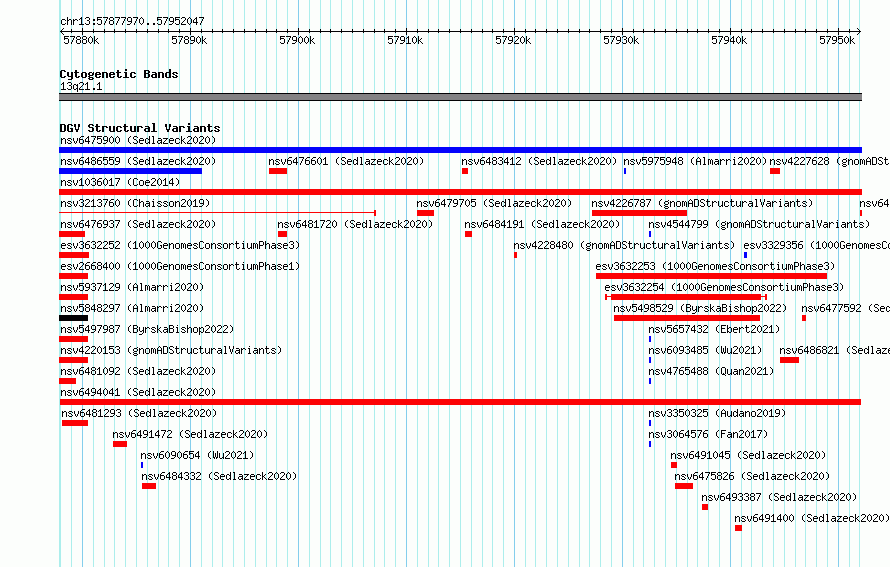Click esv3632254 (1000GenomesConsortiumPhase3) label
The image size is (890, 567).
[724, 287]
